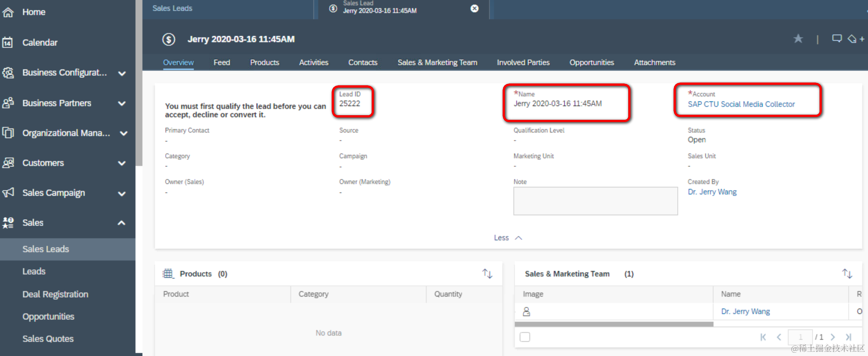Open the Activities tab
868x356 pixels.
tap(314, 63)
